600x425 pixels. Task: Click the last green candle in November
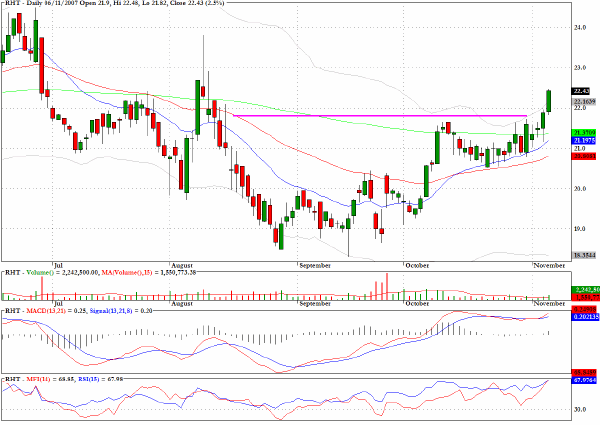(548, 101)
